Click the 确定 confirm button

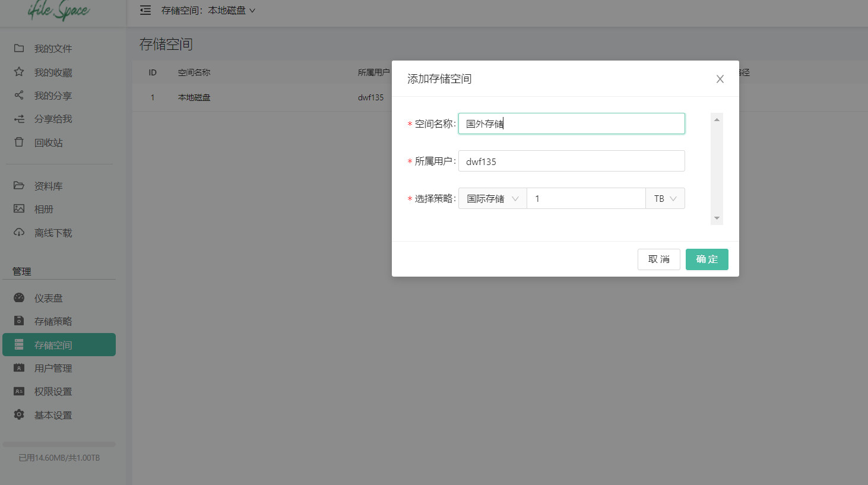point(707,259)
